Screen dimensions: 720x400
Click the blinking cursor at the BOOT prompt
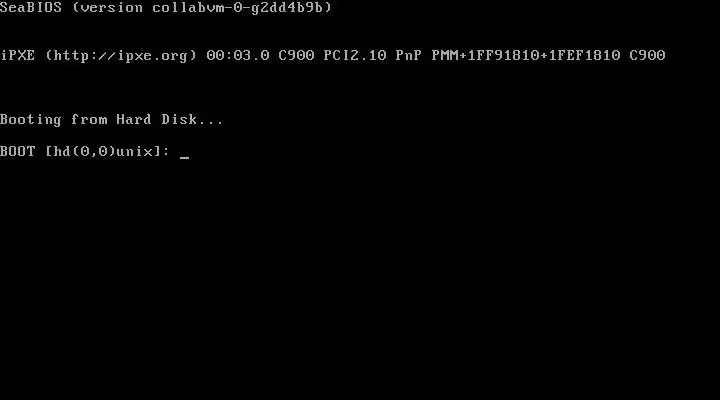click(185, 157)
